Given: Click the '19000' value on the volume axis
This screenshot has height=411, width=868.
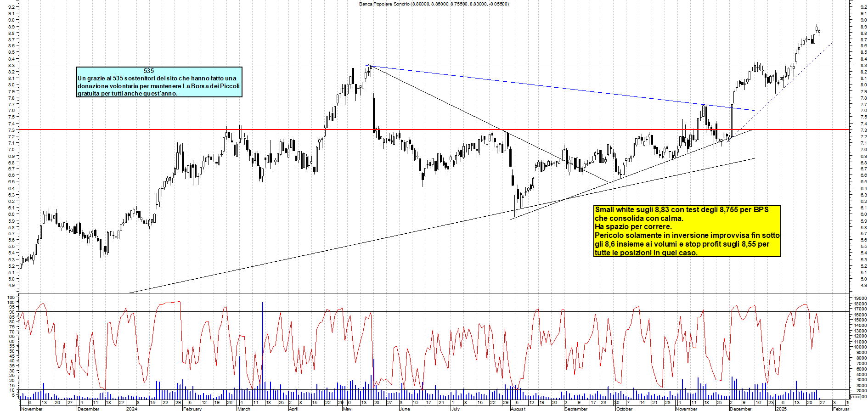Looking at the screenshot, I should (860, 298).
